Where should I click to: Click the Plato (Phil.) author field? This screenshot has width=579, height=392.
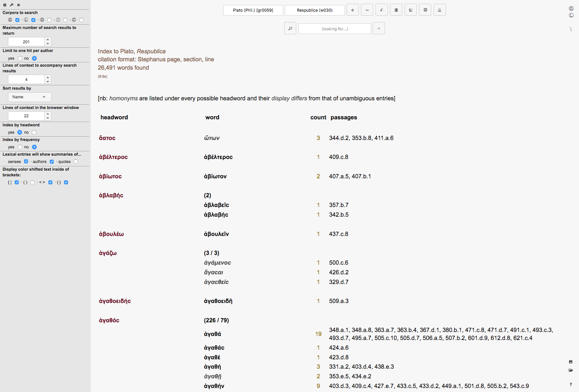point(253,10)
